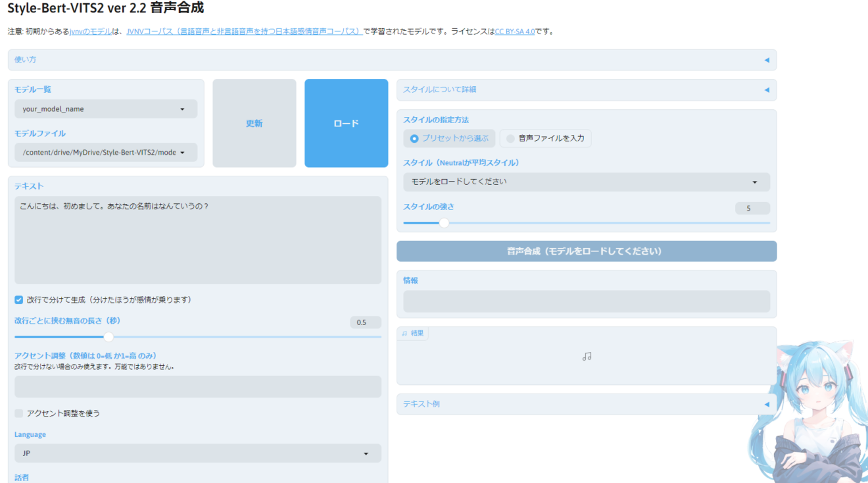
Task: Click the music note icon in the 結果 panel
Action: [587, 355]
